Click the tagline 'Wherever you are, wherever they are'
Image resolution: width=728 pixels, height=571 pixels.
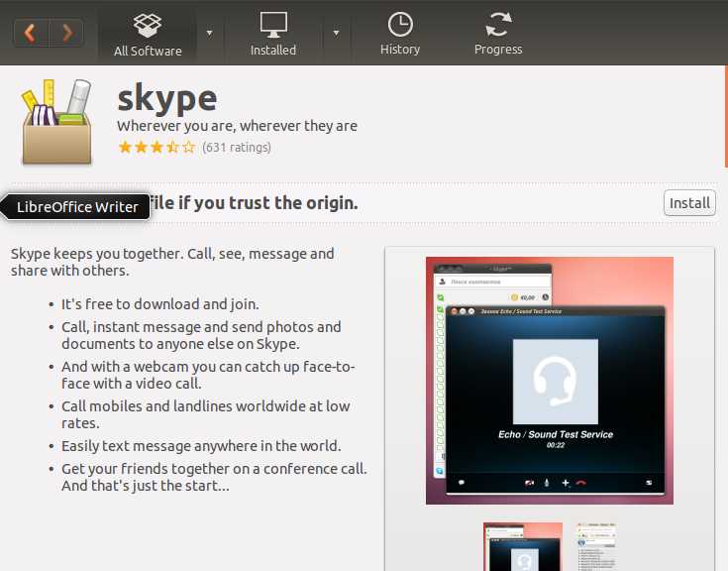click(x=237, y=126)
